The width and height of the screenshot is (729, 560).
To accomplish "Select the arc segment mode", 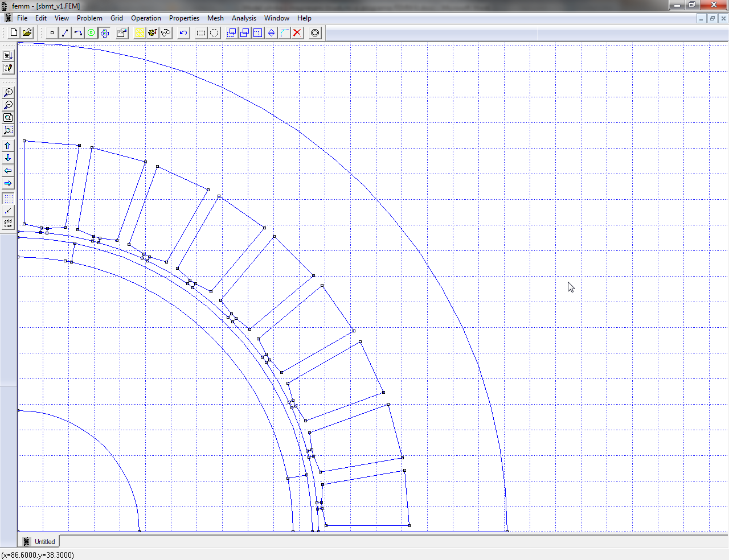I will tap(78, 32).
